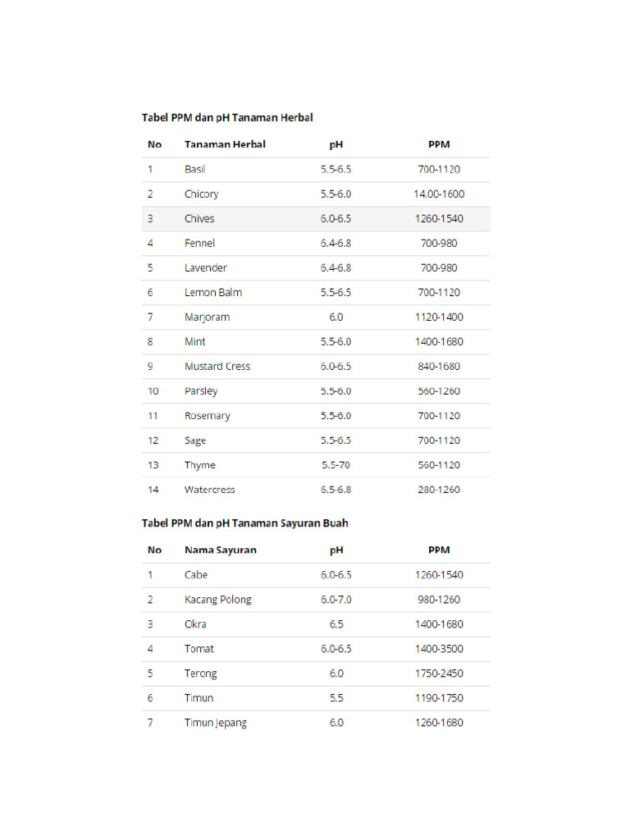
Task: Click the Tabel PPM Tanaman Sayuran Buah heading
Action: 244,523
